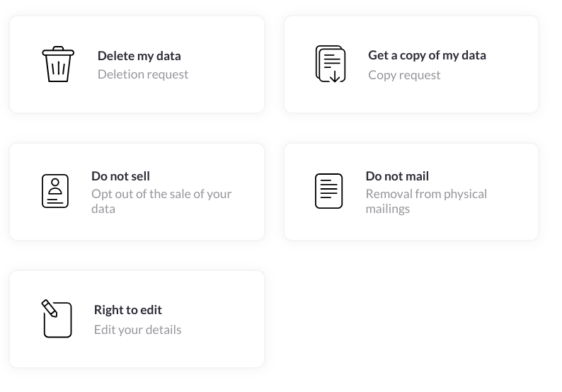The image size is (562, 392).
Task: Select "Get a copy of my data" title
Action: point(427,55)
